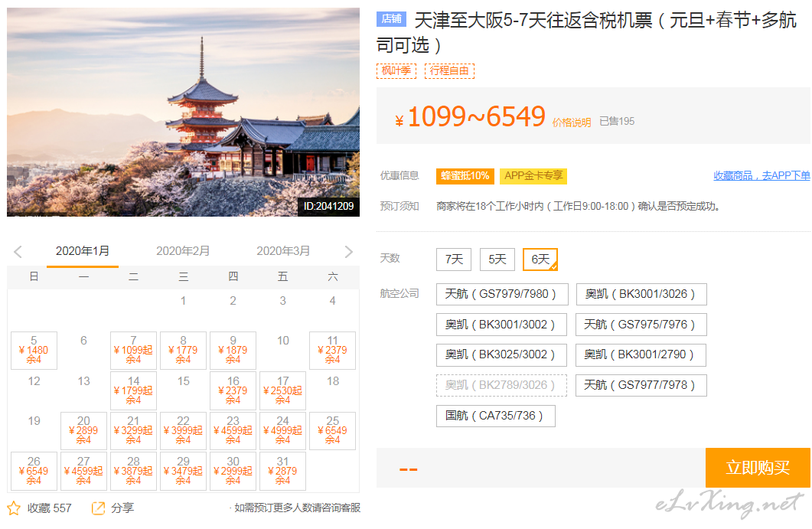
Task: Click the 已售195 sold count
Action: [617, 121]
